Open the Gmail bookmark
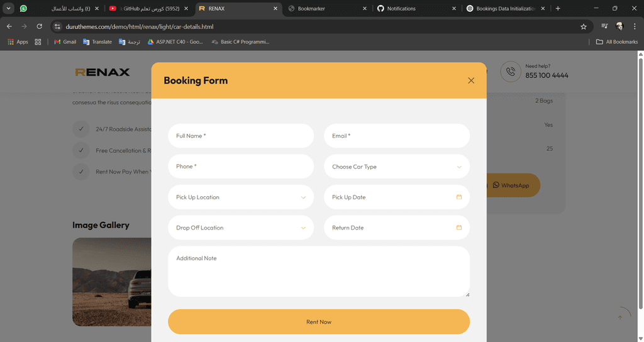 [x=65, y=42]
